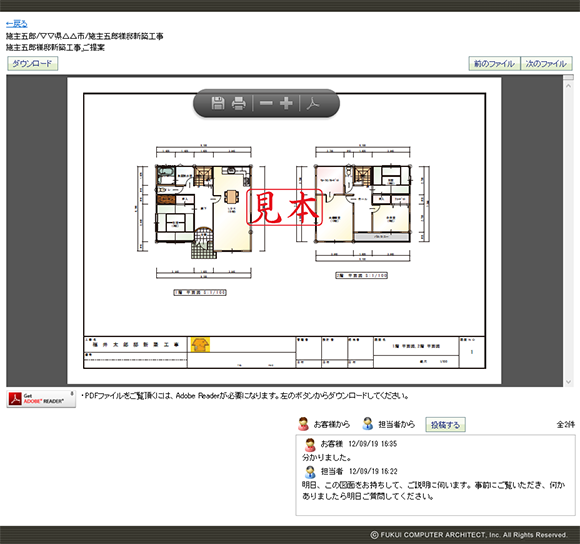This screenshot has width=580, height=544.
Task: Click the ダウンロード button
Action: [33, 64]
